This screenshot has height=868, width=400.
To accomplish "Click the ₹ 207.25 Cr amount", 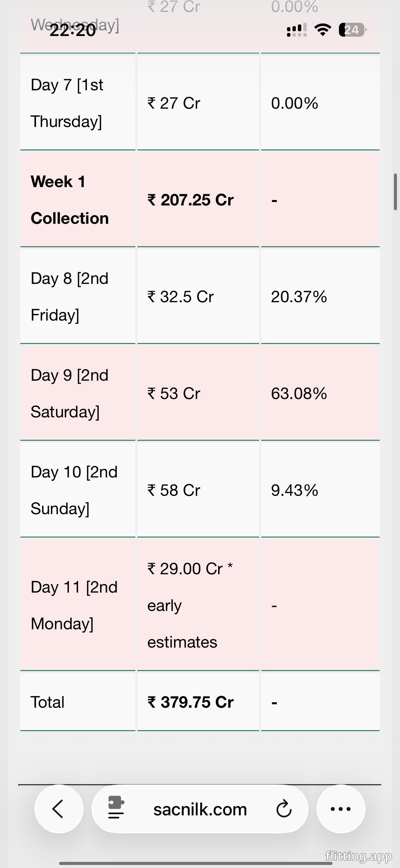I will [190, 200].
